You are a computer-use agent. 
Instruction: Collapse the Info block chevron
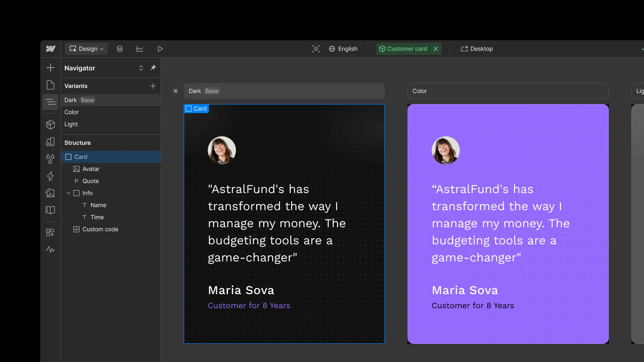pyautogui.click(x=68, y=193)
